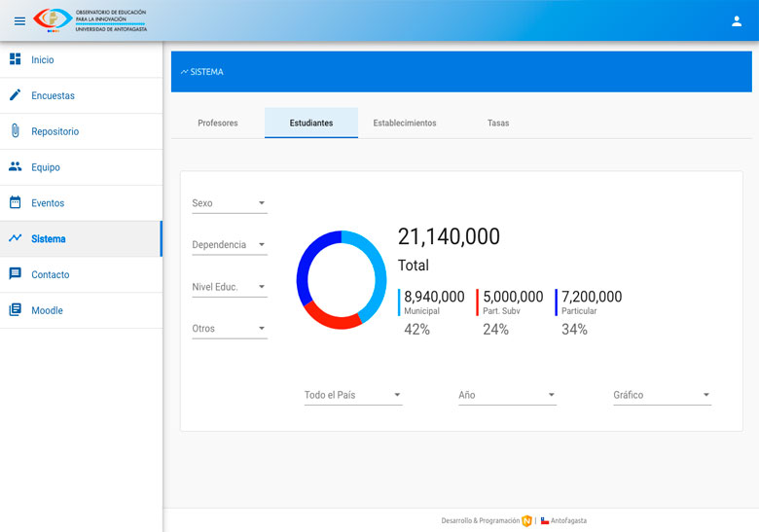Open the Año dropdown
Image resolution: width=759 pixels, height=532 pixels.
(x=507, y=395)
